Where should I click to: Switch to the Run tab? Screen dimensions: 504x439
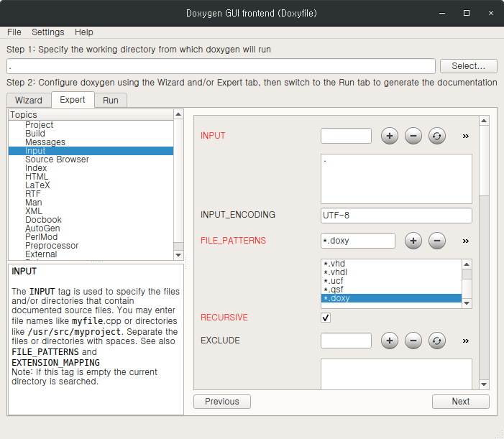click(x=111, y=100)
